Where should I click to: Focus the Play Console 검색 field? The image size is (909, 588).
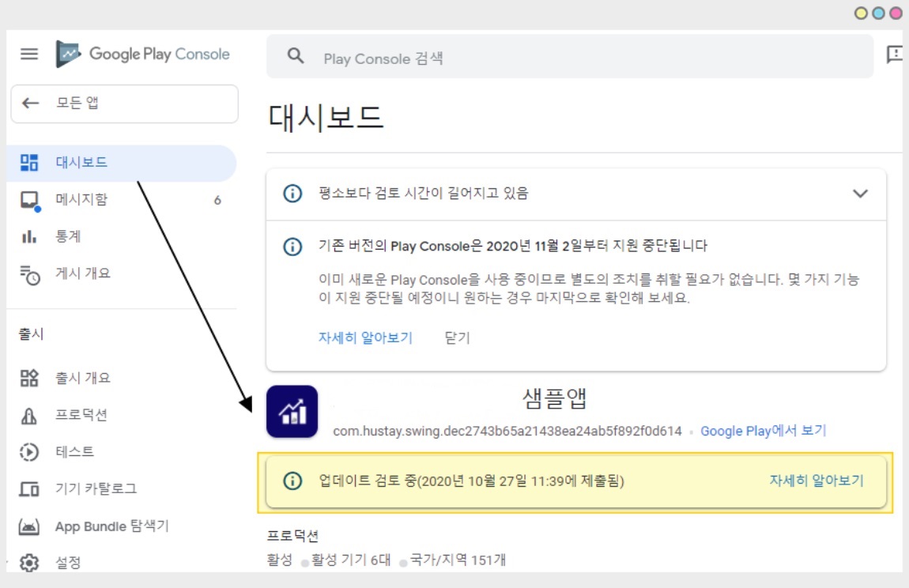(570, 56)
